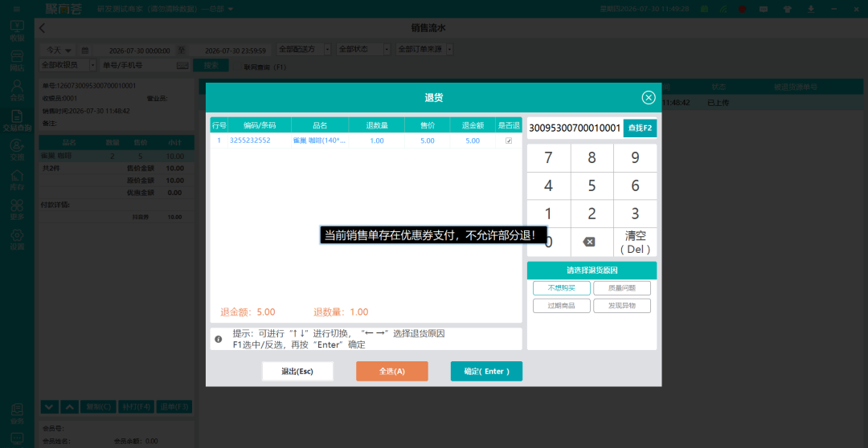This screenshot has height=448, width=868.
Task: Click the 全选(A) button
Action: click(x=392, y=372)
